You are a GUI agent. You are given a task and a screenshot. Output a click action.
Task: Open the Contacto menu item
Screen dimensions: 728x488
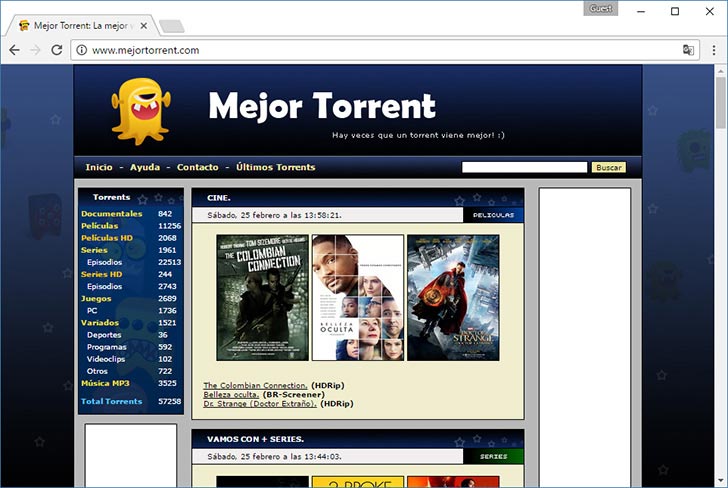(x=197, y=167)
